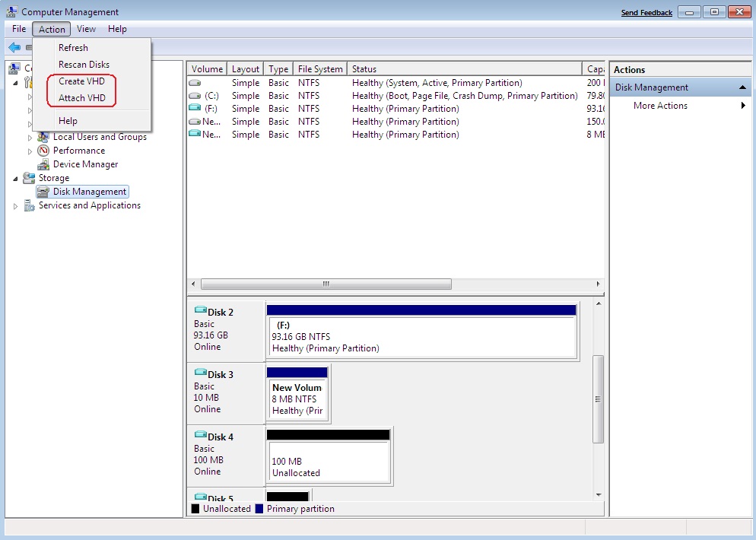Collapse the Disk Management section in Actions pane

(742, 87)
